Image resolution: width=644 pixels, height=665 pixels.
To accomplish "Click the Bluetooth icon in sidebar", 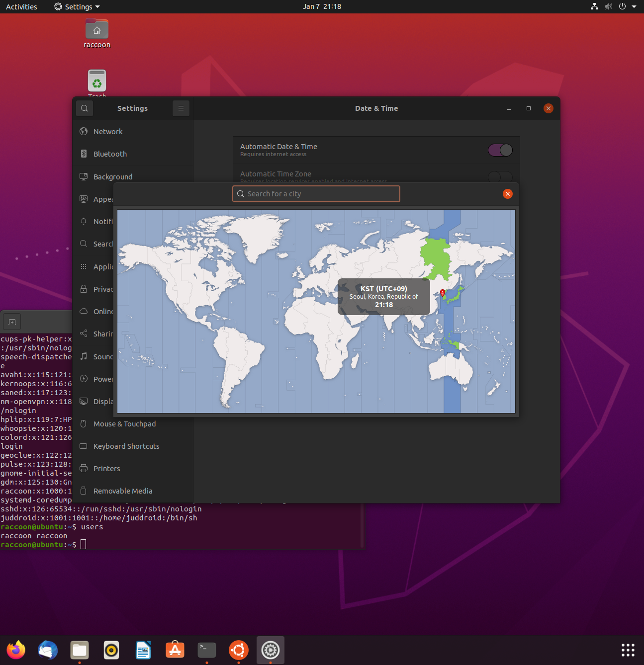I will click(84, 154).
